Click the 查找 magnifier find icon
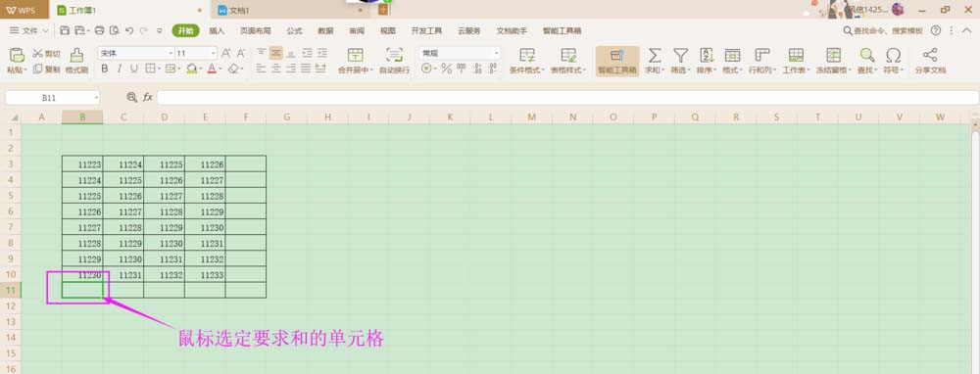The image size is (980, 374). click(x=867, y=56)
